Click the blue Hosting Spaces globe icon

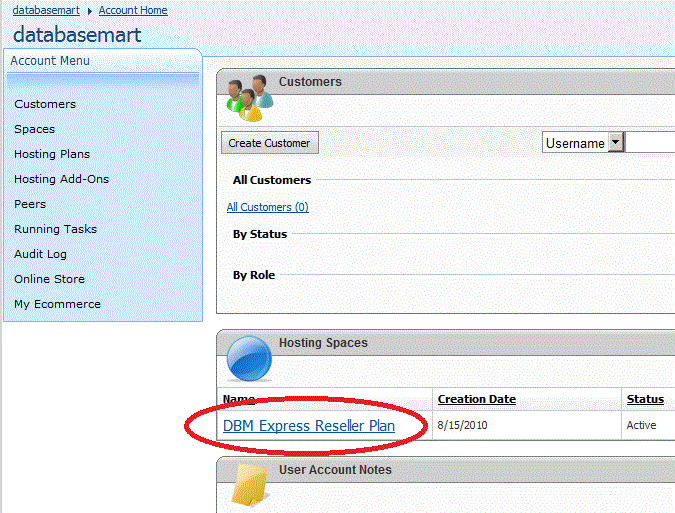(x=249, y=359)
